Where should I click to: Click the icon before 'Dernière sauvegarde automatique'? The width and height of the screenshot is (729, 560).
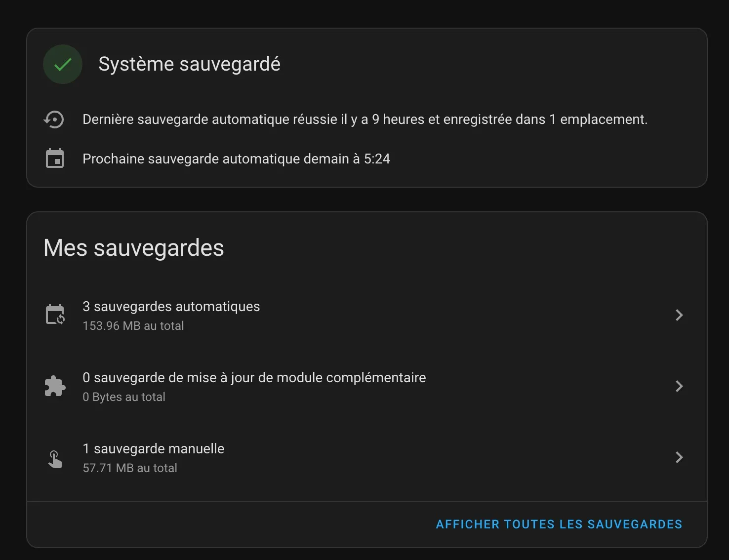(54, 119)
